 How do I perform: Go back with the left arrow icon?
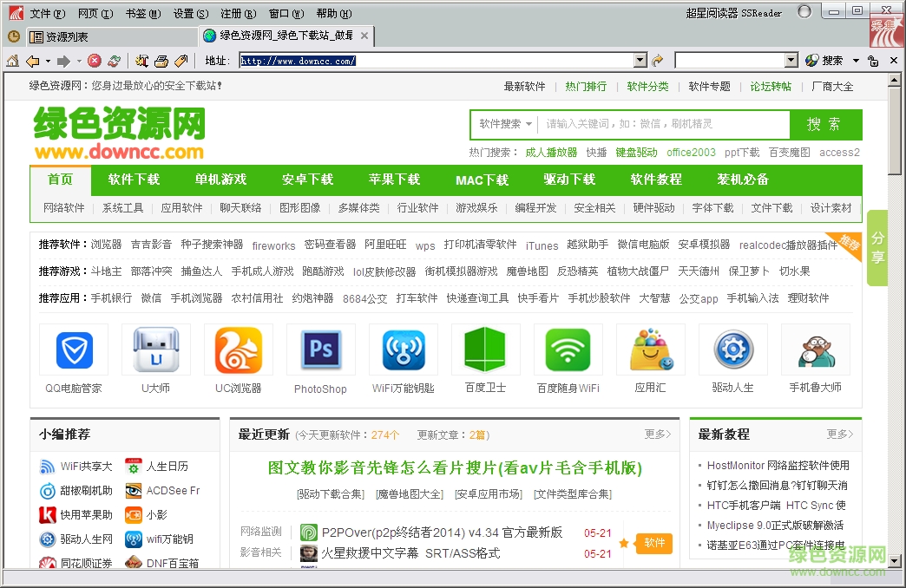pyautogui.click(x=32, y=61)
